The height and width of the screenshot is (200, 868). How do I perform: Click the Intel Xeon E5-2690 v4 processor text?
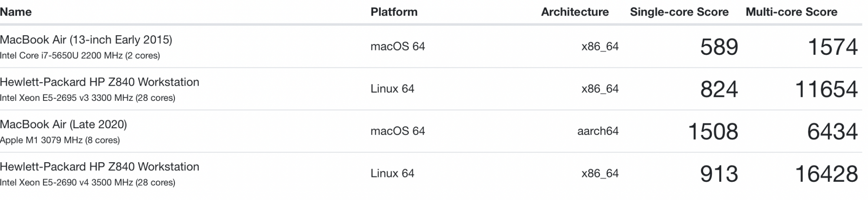87,183
